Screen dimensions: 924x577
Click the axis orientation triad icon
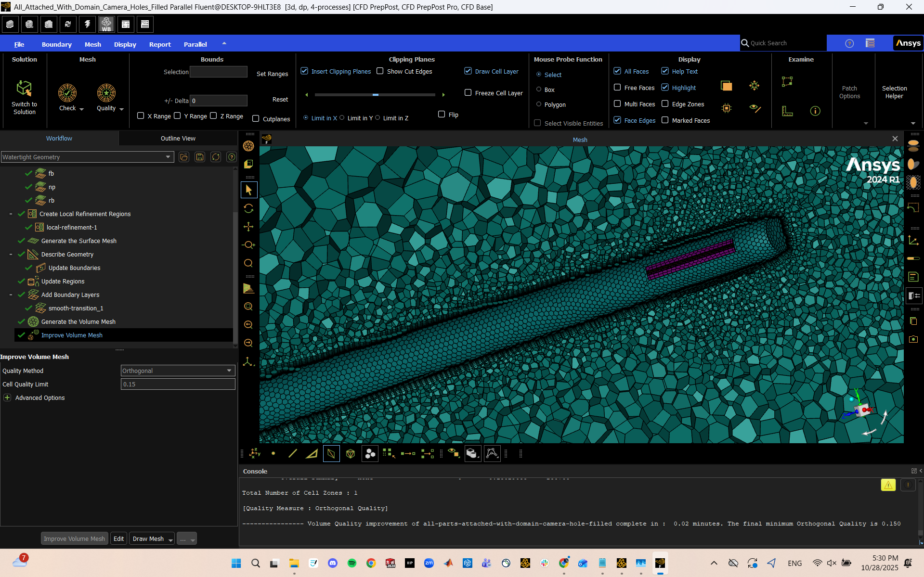249,361
